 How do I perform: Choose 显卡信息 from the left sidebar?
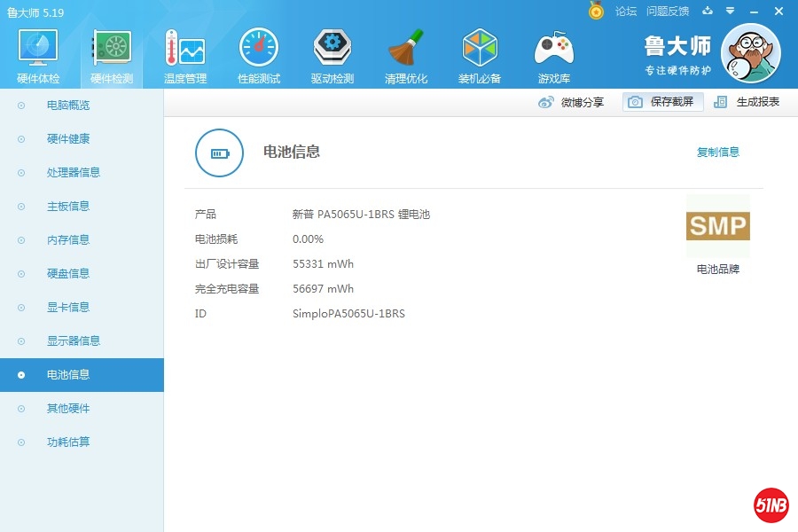point(68,308)
